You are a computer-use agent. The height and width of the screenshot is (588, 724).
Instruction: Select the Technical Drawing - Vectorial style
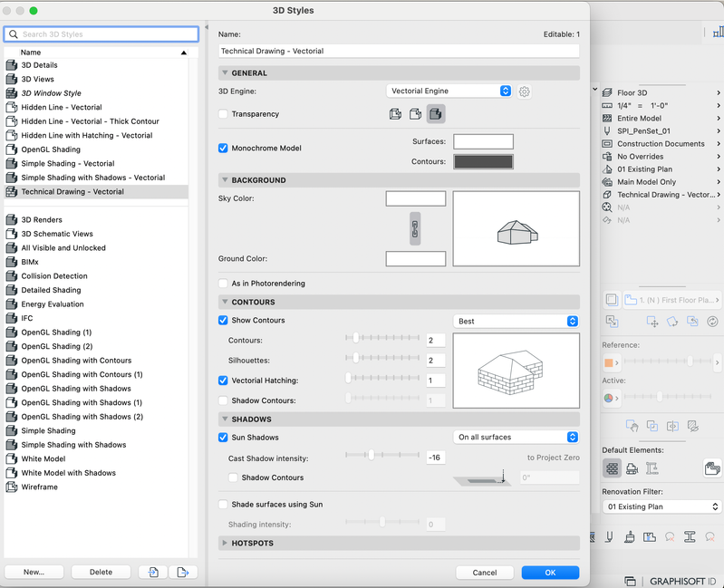pyautogui.click(x=72, y=192)
